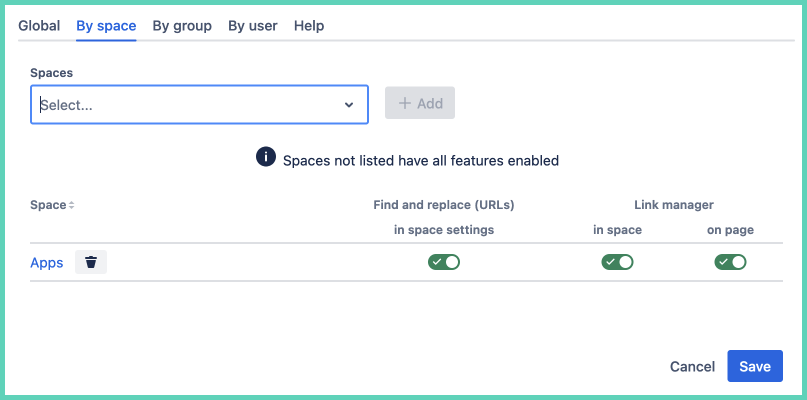Toggle Find and replace in space settings
807x400 pixels.
point(444,262)
